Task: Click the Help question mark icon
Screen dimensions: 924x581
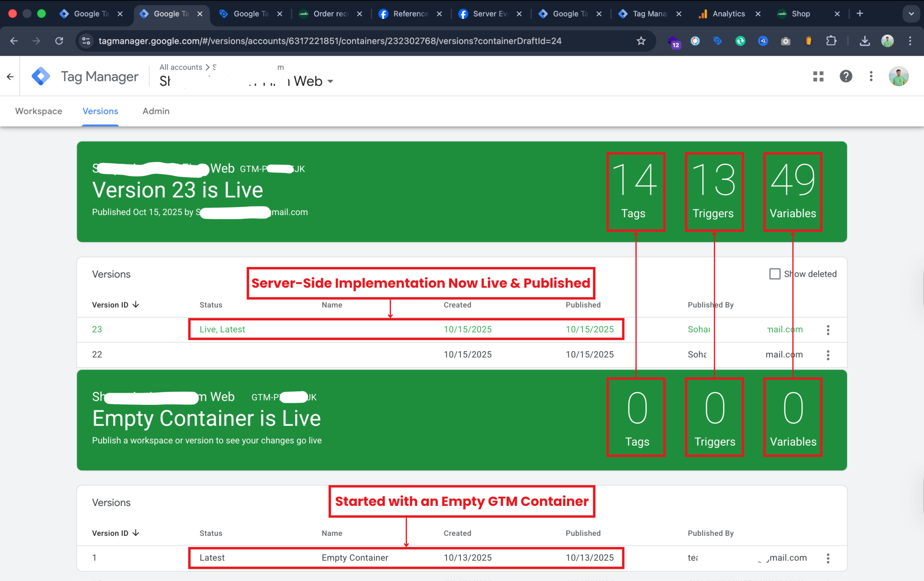Action: coord(846,77)
